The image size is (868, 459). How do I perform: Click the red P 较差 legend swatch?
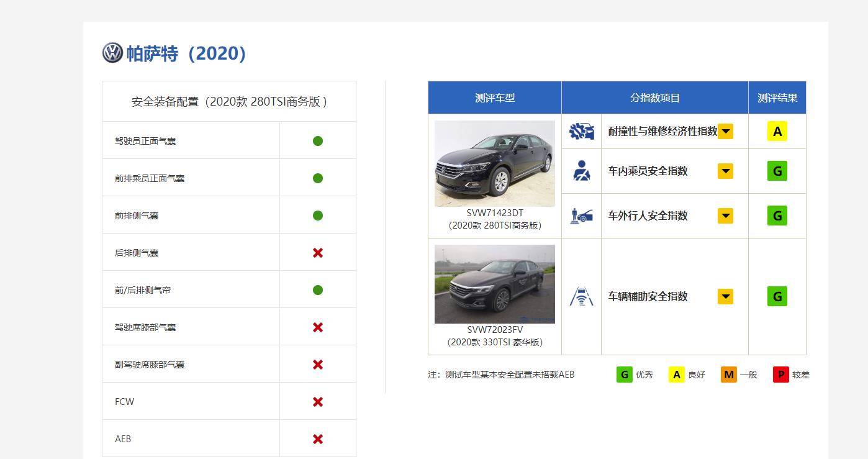pyautogui.click(x=780, y=375)
